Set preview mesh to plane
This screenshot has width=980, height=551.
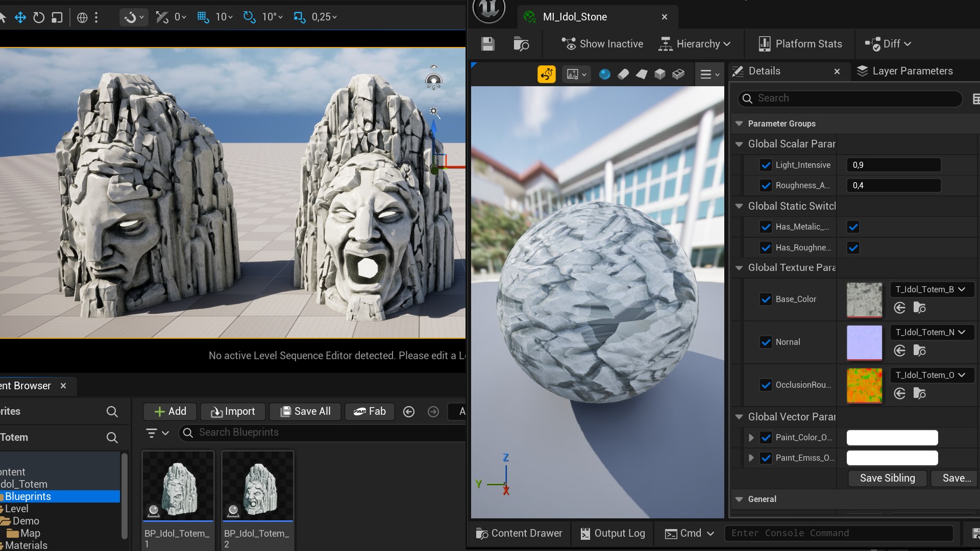point(642,74)
